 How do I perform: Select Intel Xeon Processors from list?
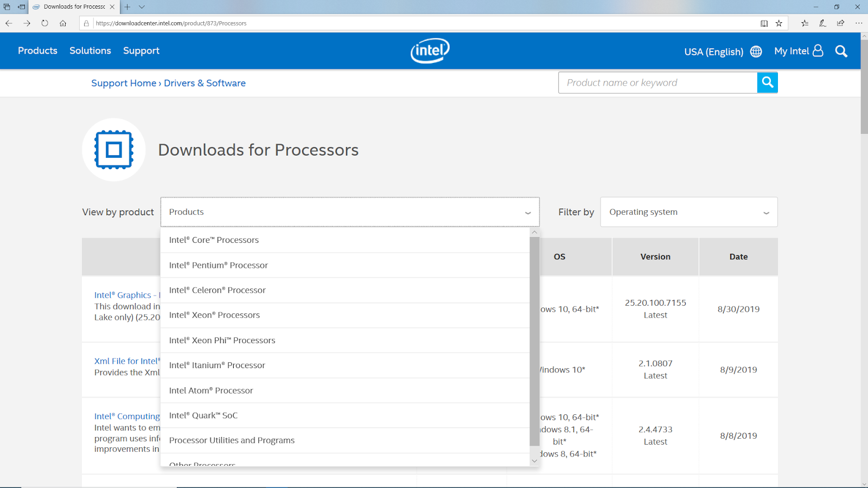214,315
